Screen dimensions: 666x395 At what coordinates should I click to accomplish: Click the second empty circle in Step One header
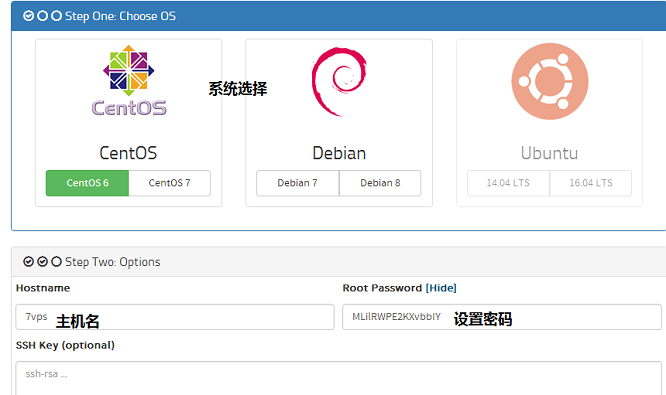click(x=42, y=16)
